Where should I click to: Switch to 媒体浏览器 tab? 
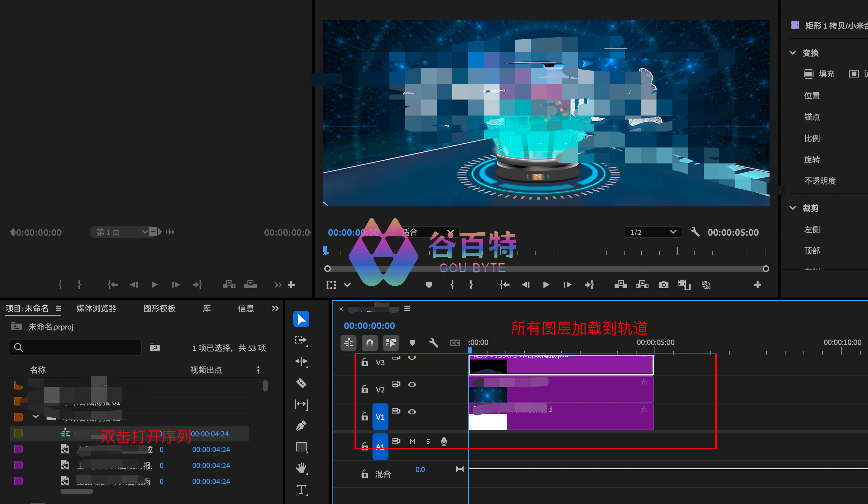[96, 308]
